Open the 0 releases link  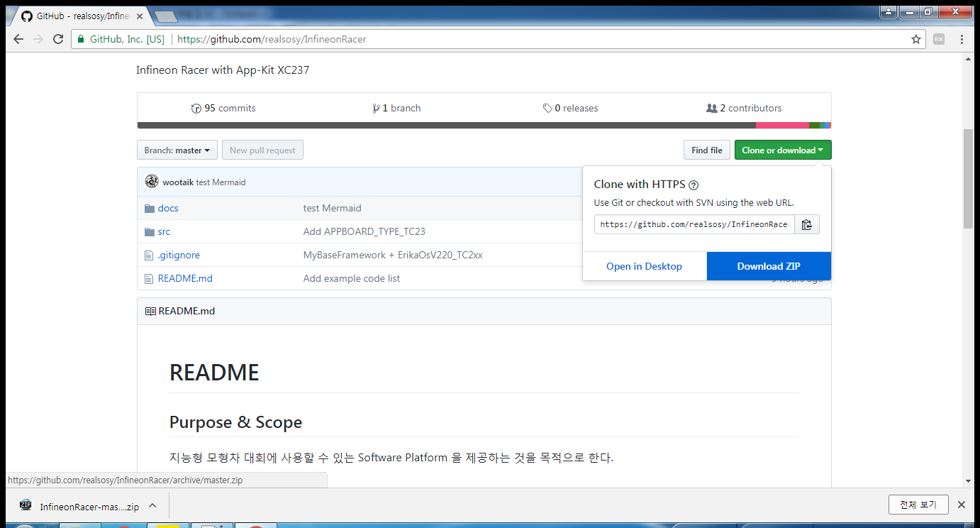tap(570, 109)
